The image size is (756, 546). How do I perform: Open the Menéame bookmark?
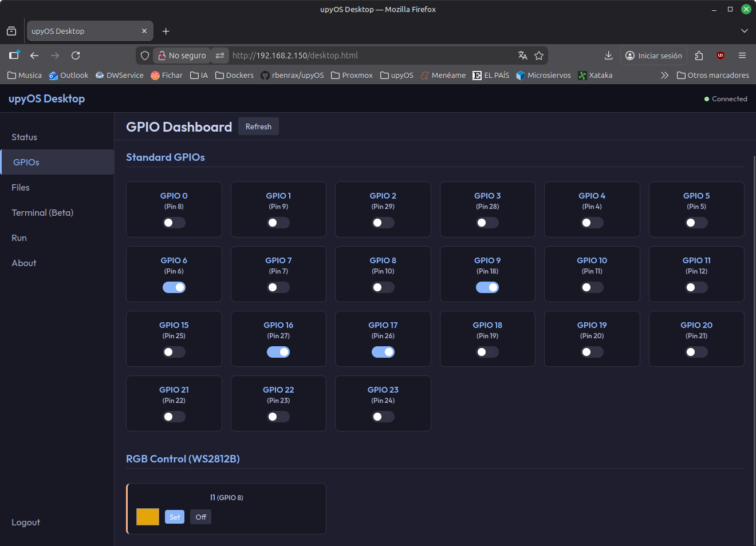(443, 75)
